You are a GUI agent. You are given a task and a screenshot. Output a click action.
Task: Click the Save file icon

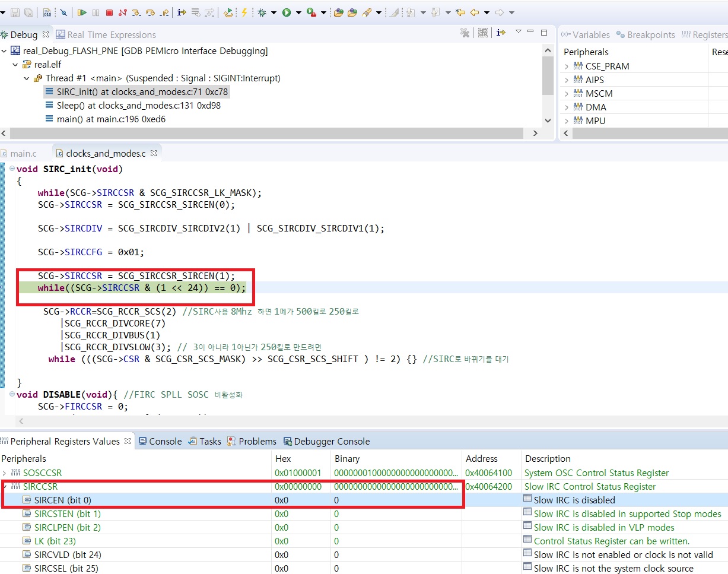click(x=14, y=12)
